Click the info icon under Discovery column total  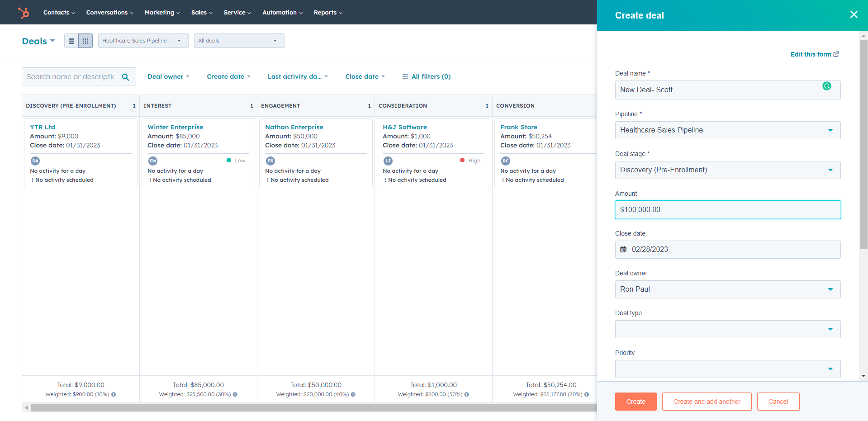pyautogui.click(x=113, y=394)
